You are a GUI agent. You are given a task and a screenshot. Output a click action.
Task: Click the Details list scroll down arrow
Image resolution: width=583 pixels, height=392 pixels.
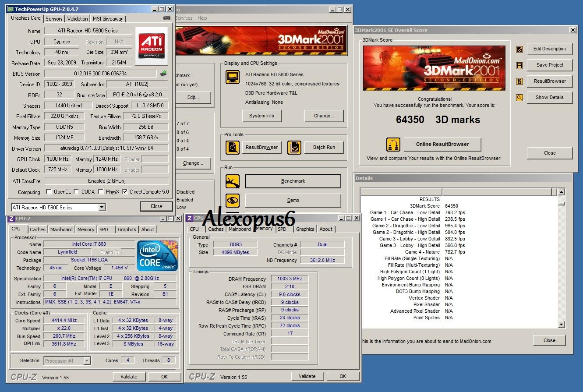click(x=562, y=325)
